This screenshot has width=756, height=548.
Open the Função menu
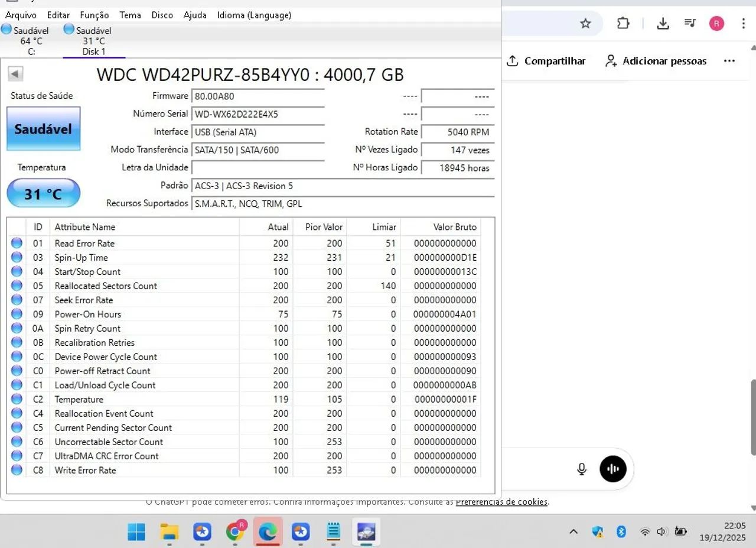[94, 15]
